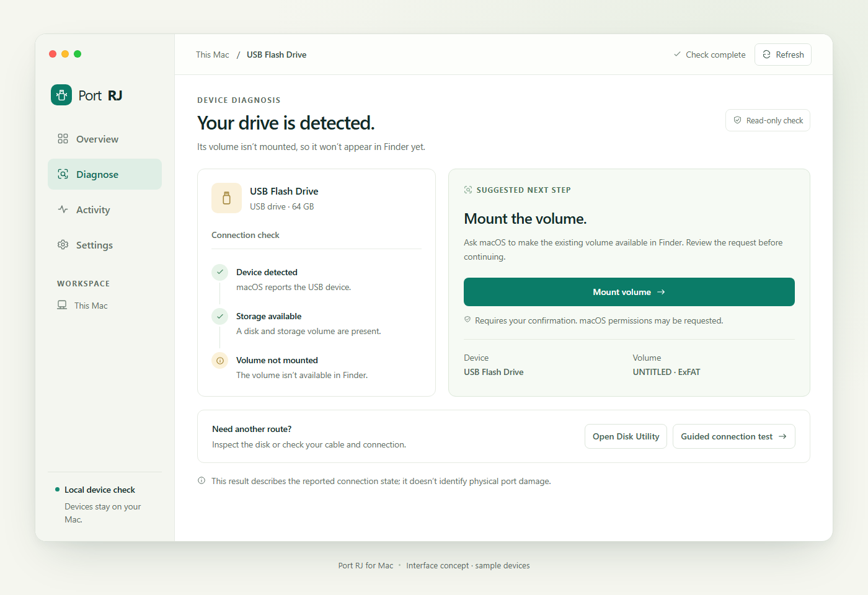Click the green zoom window button
Screen dimensions: 868x595
[77, 54]
